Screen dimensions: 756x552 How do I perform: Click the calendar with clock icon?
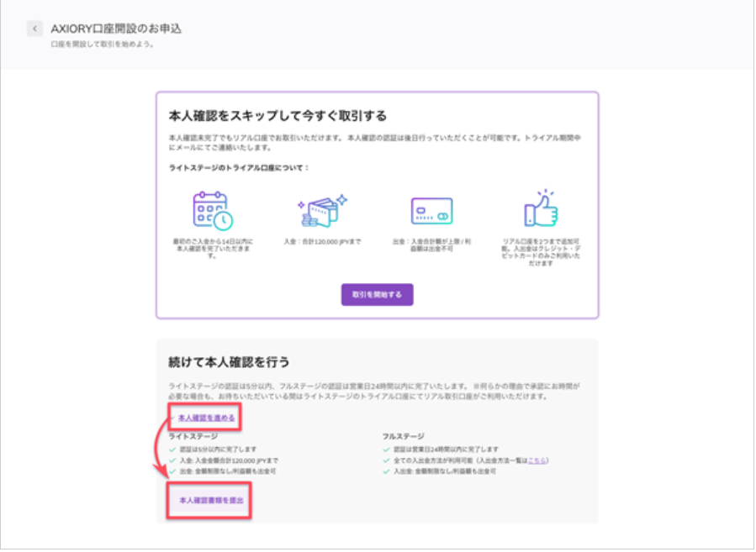[x=213, y=210]
